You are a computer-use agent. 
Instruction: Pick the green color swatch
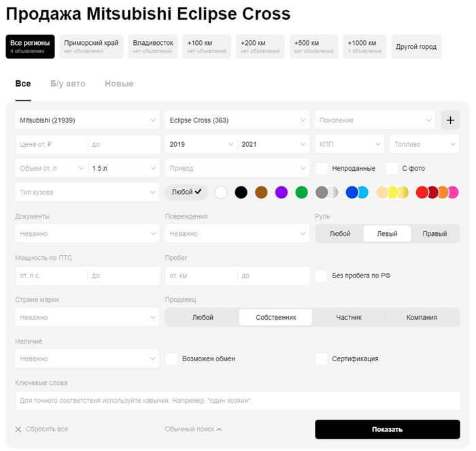pyautogui.click(x=301, y=193)
